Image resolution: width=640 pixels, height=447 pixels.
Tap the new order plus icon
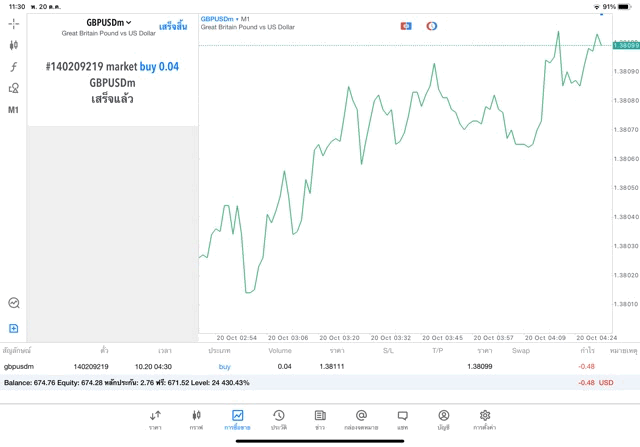coord(13,329)
